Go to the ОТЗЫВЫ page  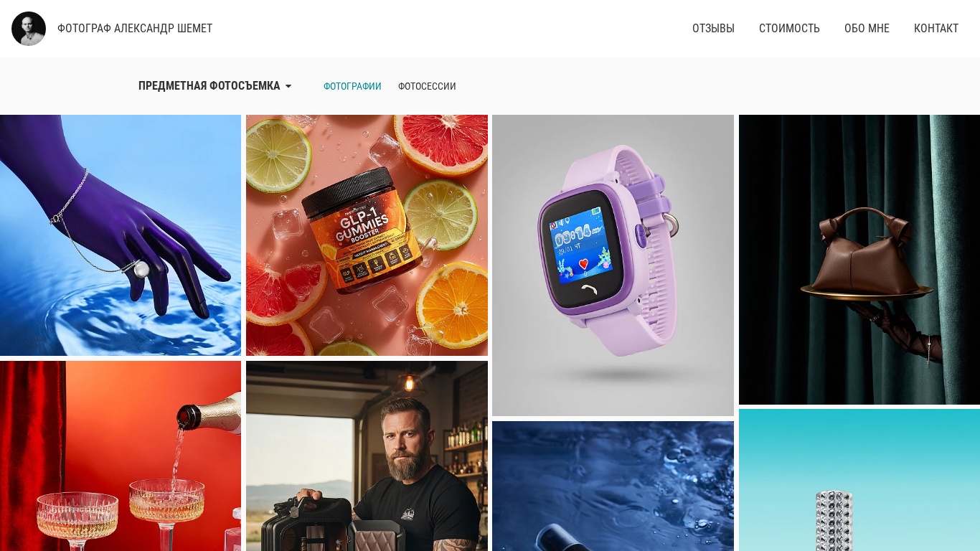point(713,29)
